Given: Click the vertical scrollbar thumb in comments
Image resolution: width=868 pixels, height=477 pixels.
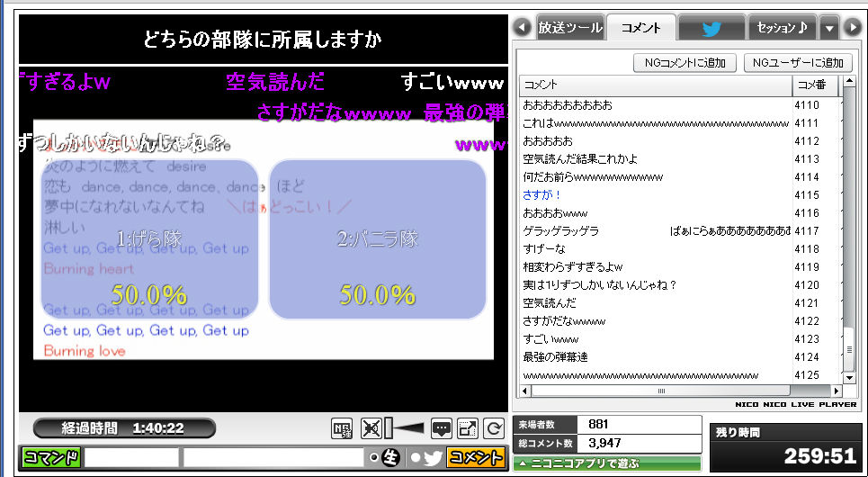Looking at the screenshot, I should click(x=849, y=349).
